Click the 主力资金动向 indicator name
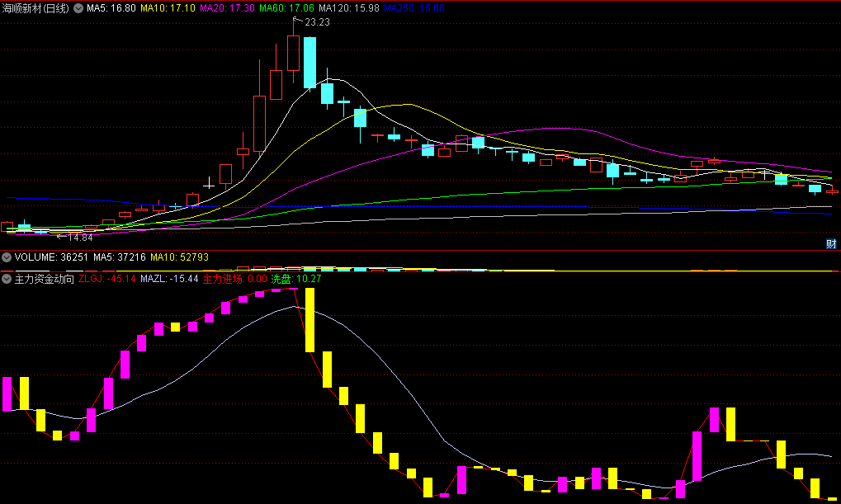The height and width of the screenshot is (504, 841). click(44, 279)
